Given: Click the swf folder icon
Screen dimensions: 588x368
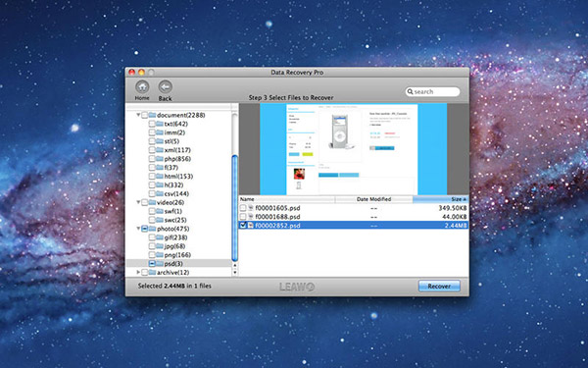Looking at the screenshot, I should coord(160,211).
